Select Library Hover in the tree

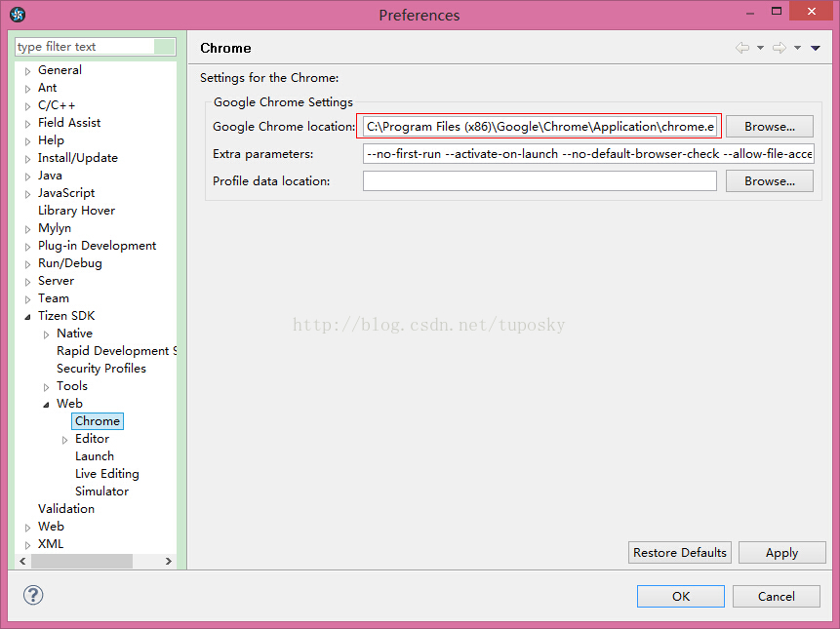[77, 211]
